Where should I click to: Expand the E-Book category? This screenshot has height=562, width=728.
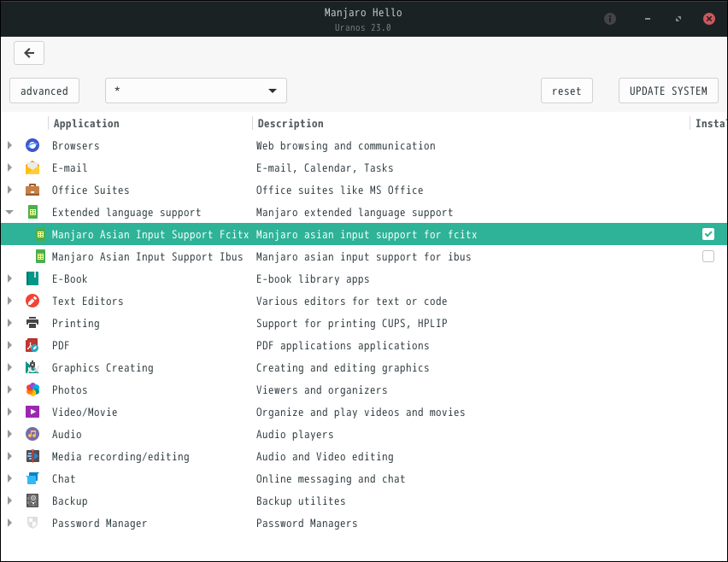click(9, 278)
